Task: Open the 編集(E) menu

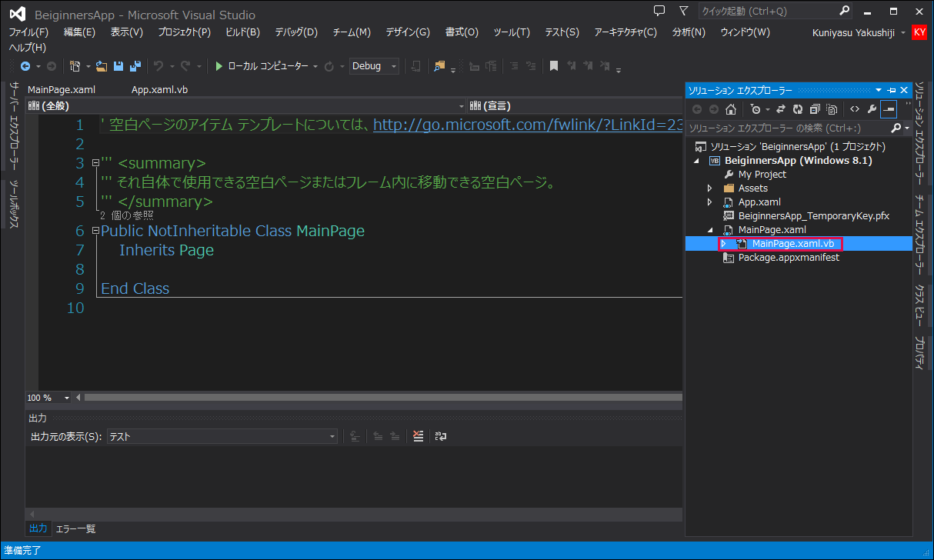Action: pos(79,32)
